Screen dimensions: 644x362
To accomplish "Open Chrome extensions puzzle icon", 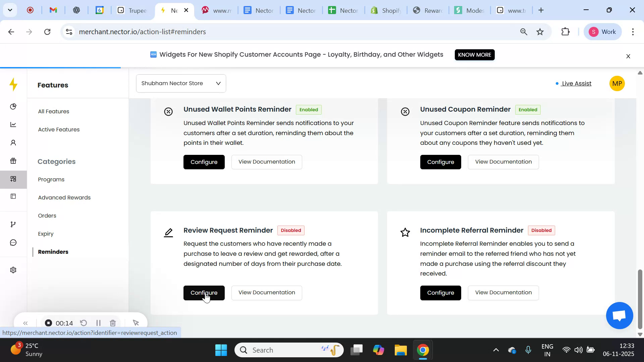I will [x=565, y=32].
